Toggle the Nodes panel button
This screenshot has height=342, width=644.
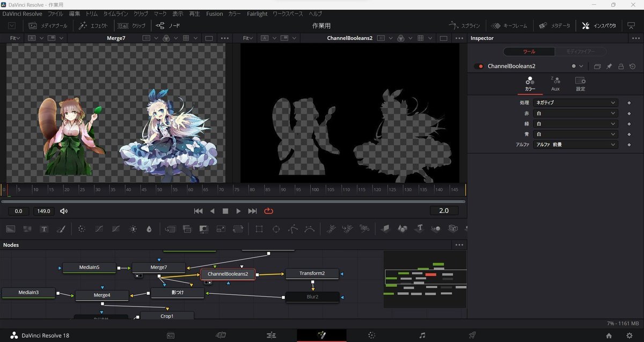pos(168,26)
